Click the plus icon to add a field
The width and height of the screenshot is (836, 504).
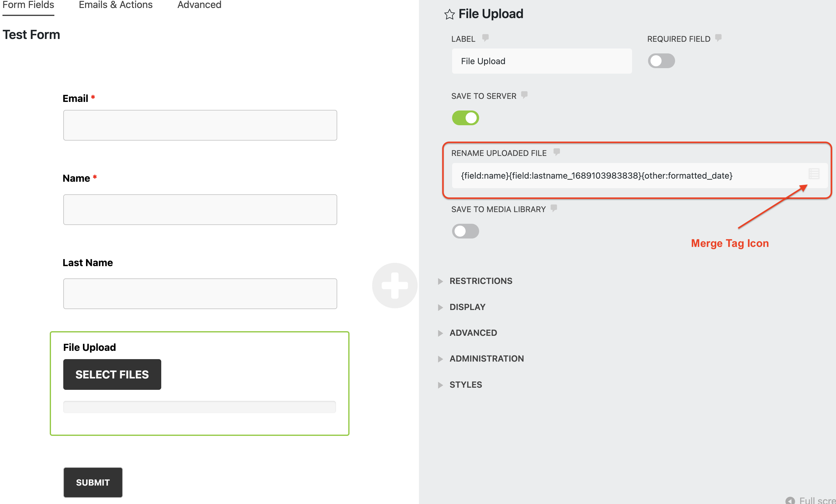coord(395,285)
